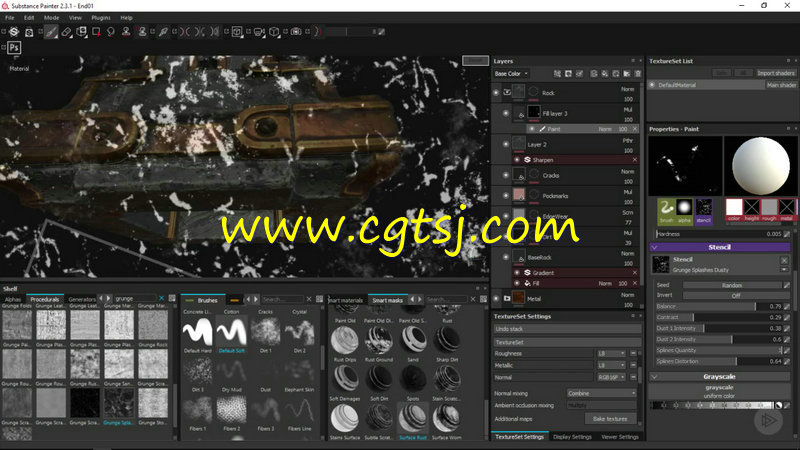This screenshot has width=800, height=450.
Task: Delete the selected layer with trash icon
Action: [638, 73]
